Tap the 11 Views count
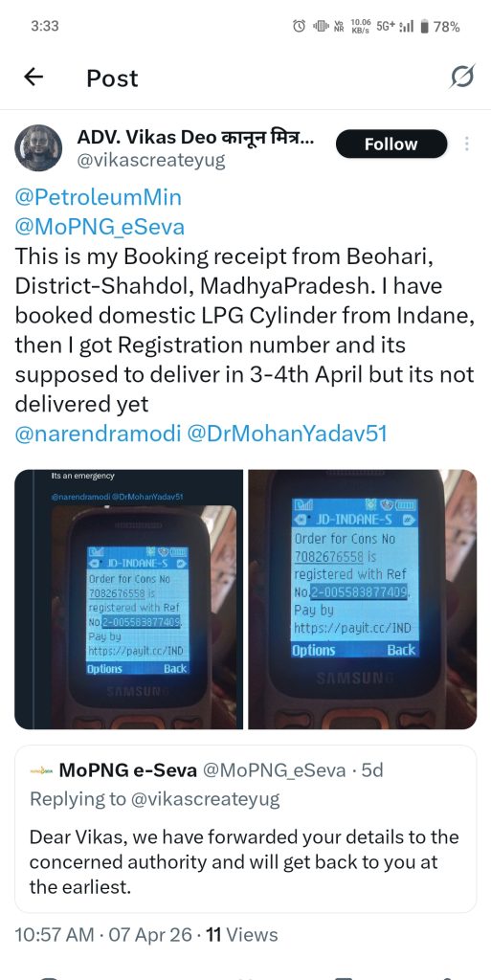This screenshot has width=491, height=980. click(242, 936)
